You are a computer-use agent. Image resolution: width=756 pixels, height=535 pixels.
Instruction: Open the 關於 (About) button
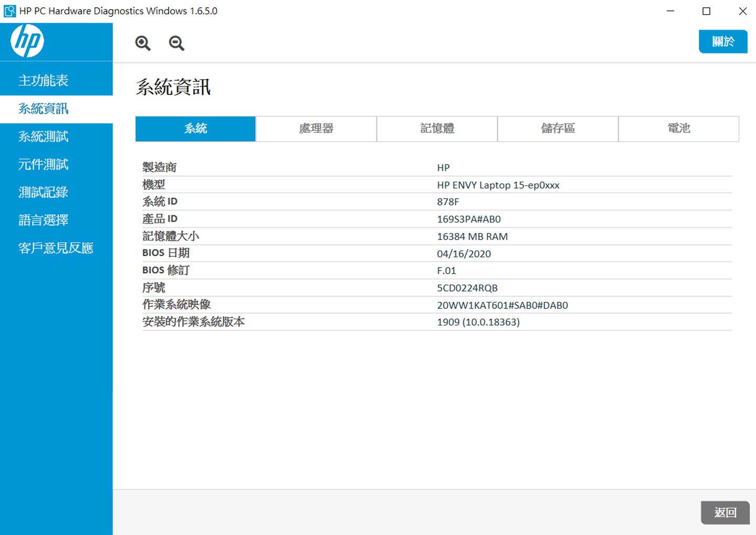coord(723,41)
